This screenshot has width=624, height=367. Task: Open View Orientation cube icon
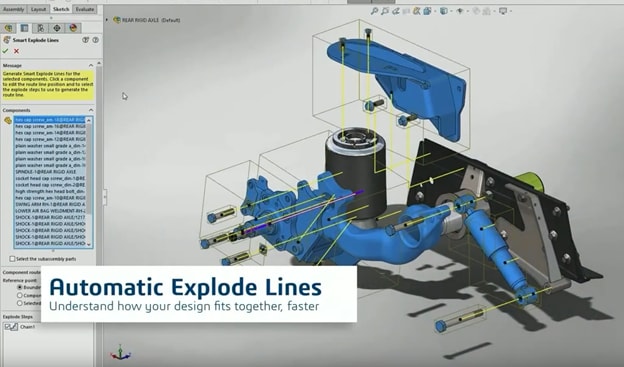point(427,11)
